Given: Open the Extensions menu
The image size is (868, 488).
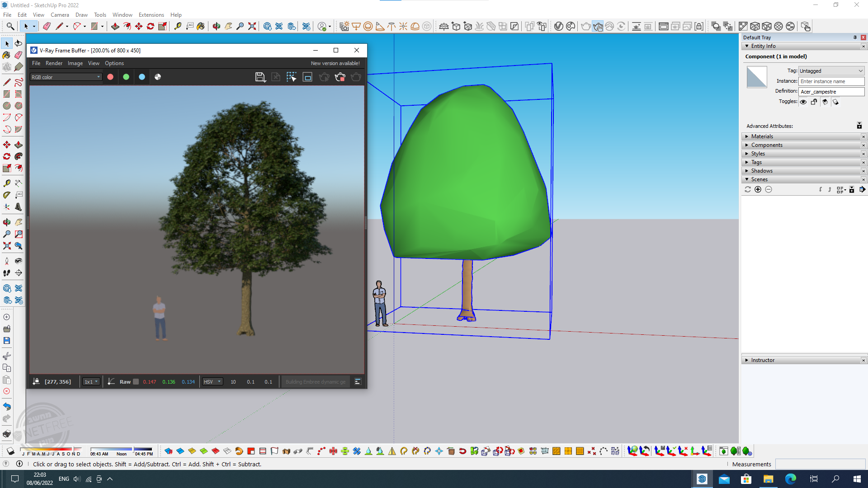Looking at the screenshot, I should [x=151, y=15].
